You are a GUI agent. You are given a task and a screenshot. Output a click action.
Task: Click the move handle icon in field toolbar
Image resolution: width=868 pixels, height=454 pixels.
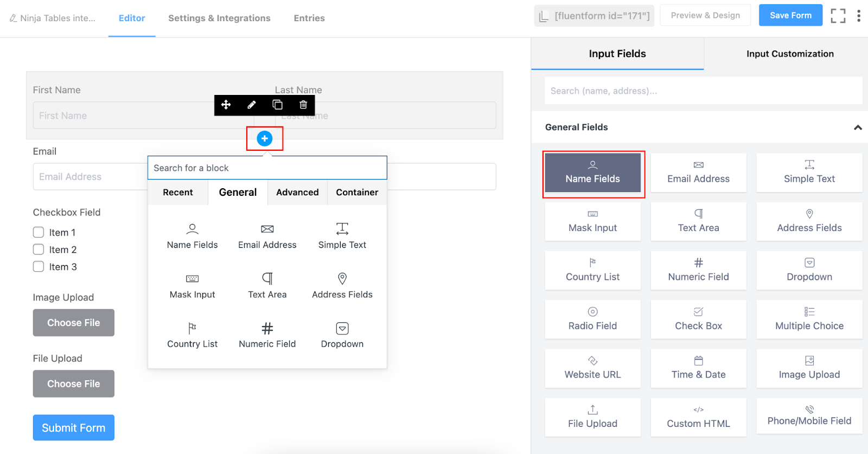[226, 105]
